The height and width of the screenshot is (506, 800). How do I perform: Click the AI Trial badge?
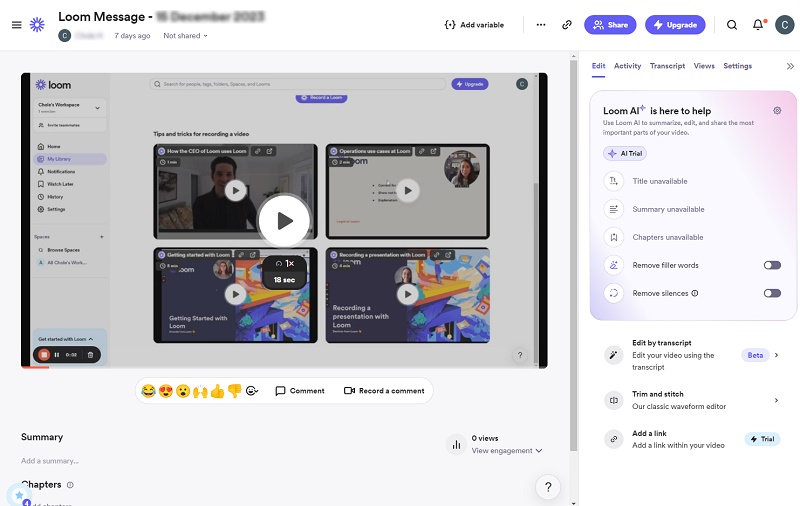tap(625, 154)
